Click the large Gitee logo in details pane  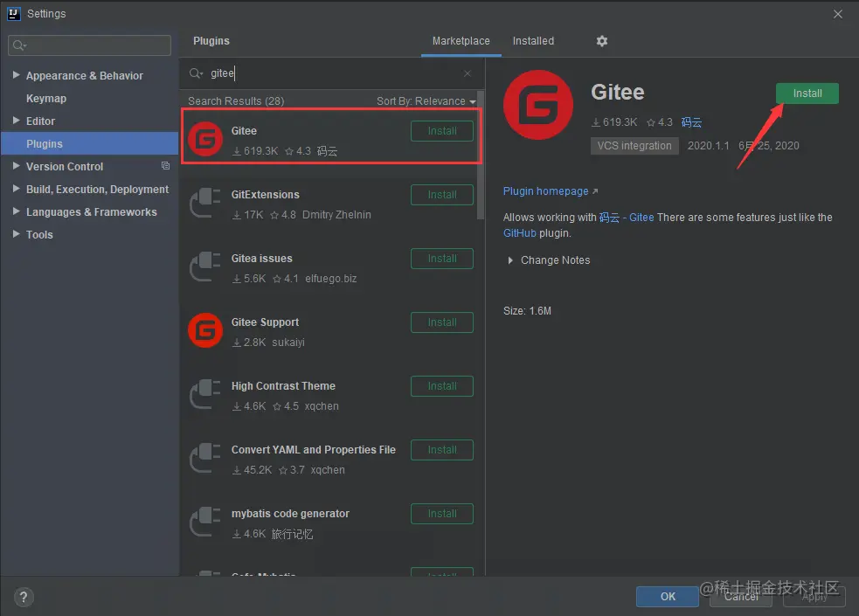click(538, 105)
